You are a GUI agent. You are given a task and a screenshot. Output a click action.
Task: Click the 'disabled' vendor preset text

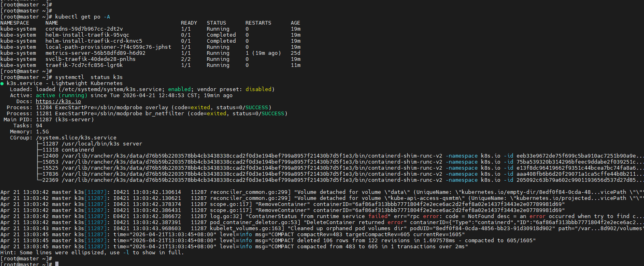click(258, 89)
